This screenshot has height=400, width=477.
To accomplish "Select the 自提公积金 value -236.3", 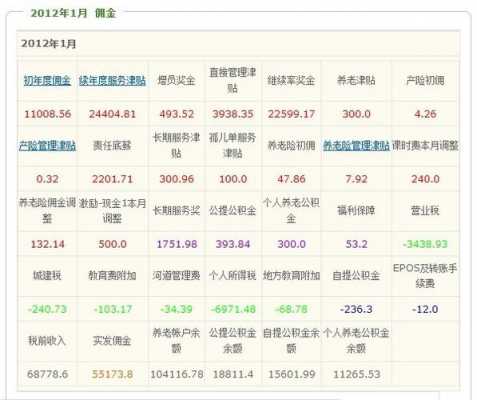I will [356, 309].
